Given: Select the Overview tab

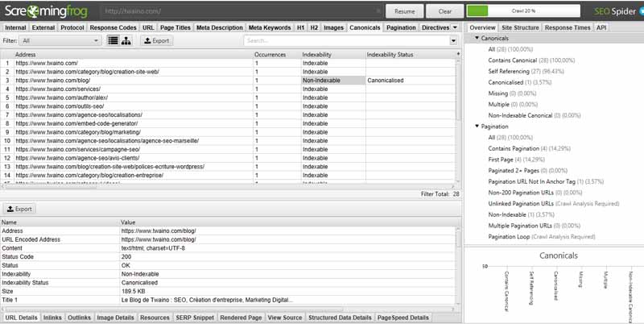Looking at the screenshot, I should pos(482,27).
